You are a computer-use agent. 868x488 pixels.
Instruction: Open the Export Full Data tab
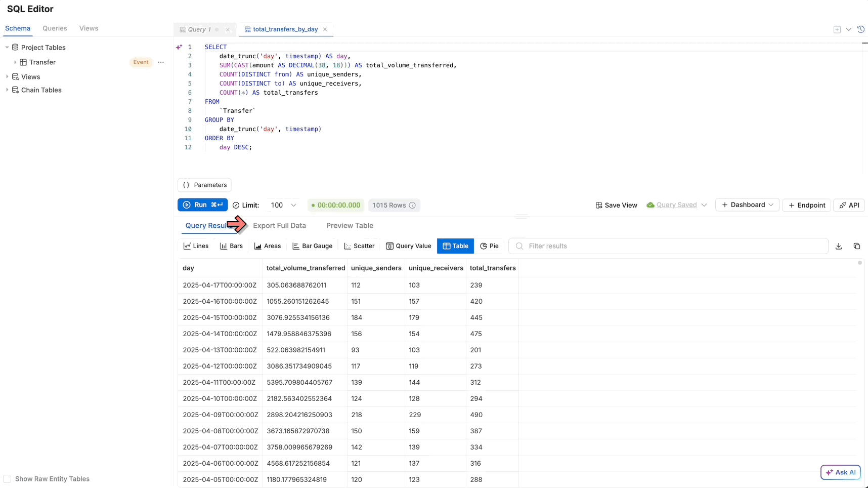point(279,226)
